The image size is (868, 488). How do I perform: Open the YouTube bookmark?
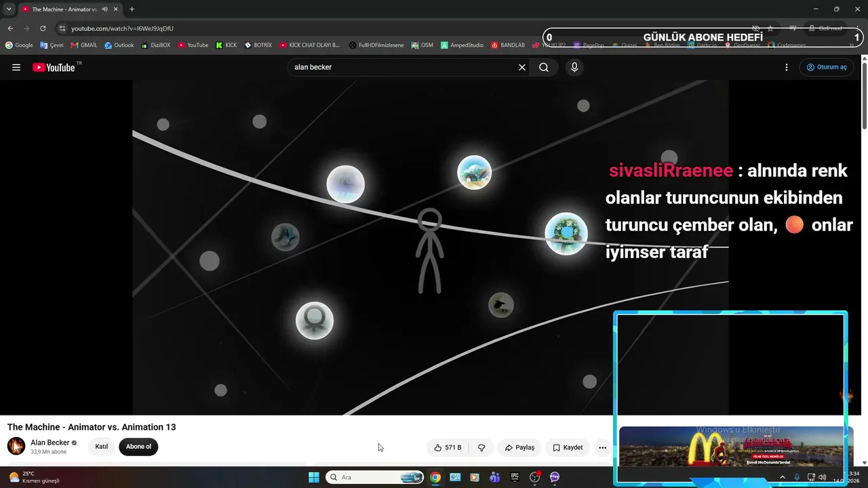click(193, 45)
